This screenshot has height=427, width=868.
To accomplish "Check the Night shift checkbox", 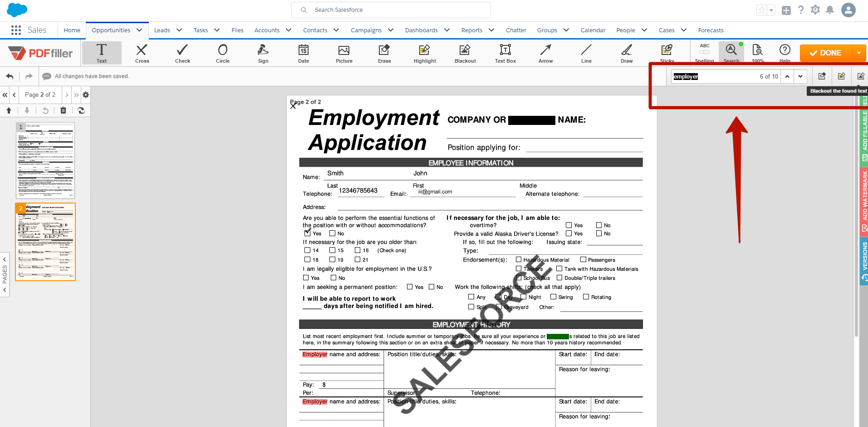I will click(x=523, y=297).
